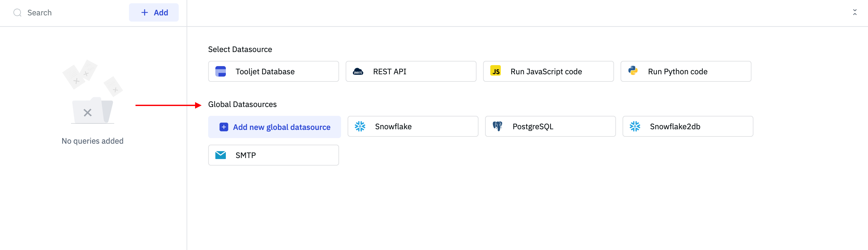This screenshot has height=250, width=868.
Task: Collapse the query panel using top-right chevrons
Action: point(855,12)
